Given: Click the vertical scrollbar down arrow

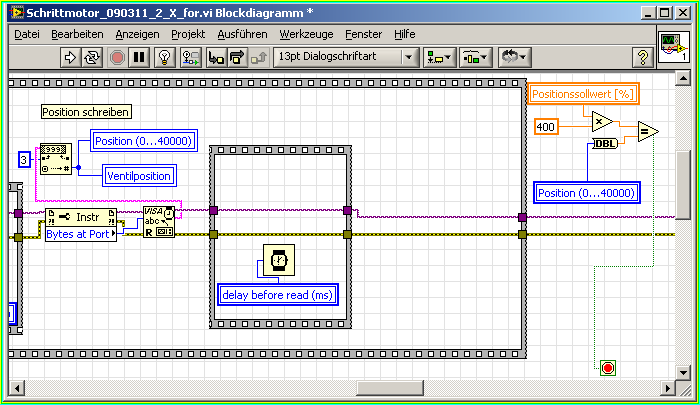Looking at the screenshot, I should coord(683,372).
